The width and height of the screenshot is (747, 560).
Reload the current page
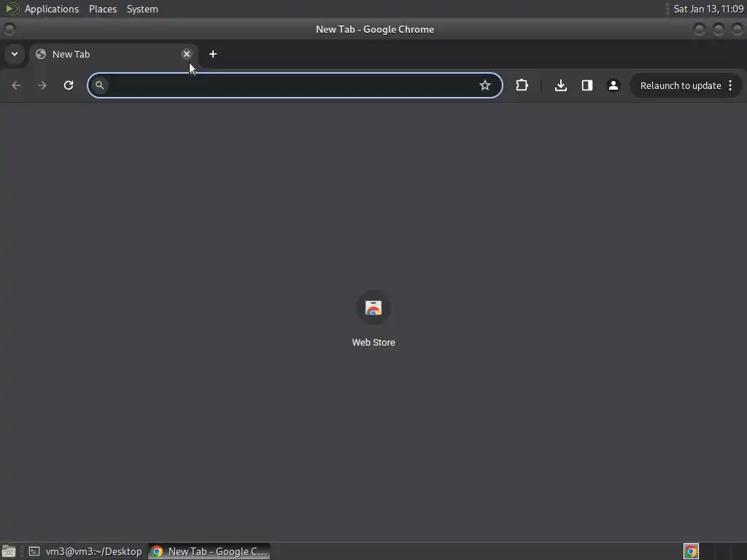(x=69, y=85)
